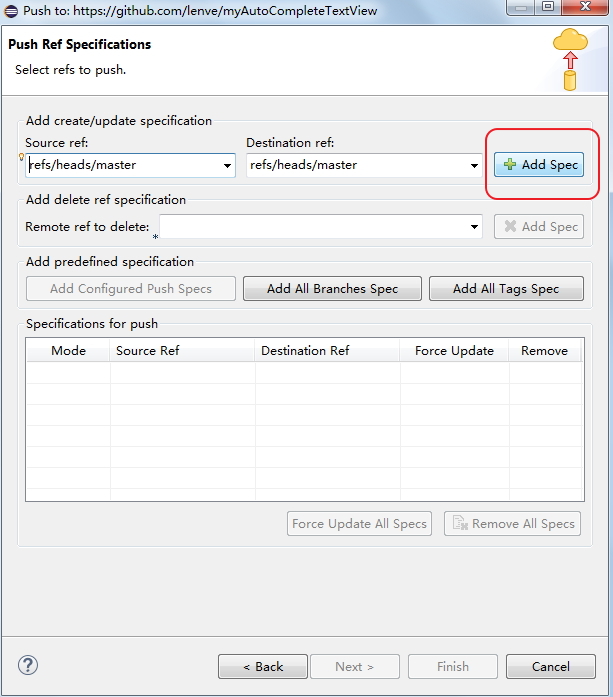Viewport: 613px width, 697px height.
Task: Click the cloud push upload banner icon
Action: point(570,60)
